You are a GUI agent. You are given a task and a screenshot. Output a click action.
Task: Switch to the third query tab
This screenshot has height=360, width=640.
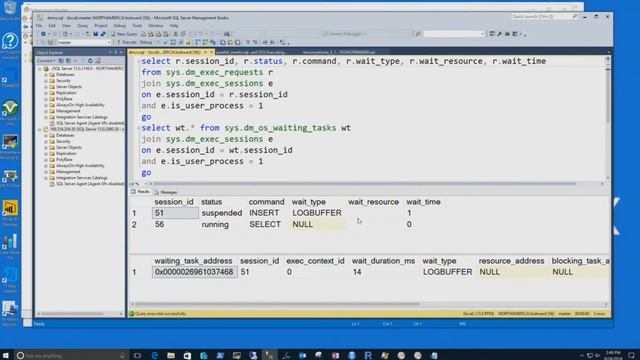339,52
